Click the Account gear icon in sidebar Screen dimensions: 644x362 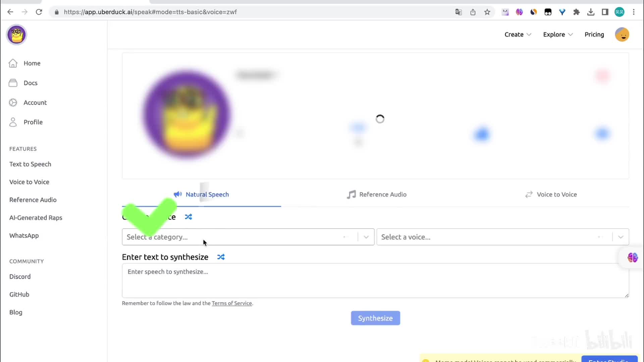[13, 103]
